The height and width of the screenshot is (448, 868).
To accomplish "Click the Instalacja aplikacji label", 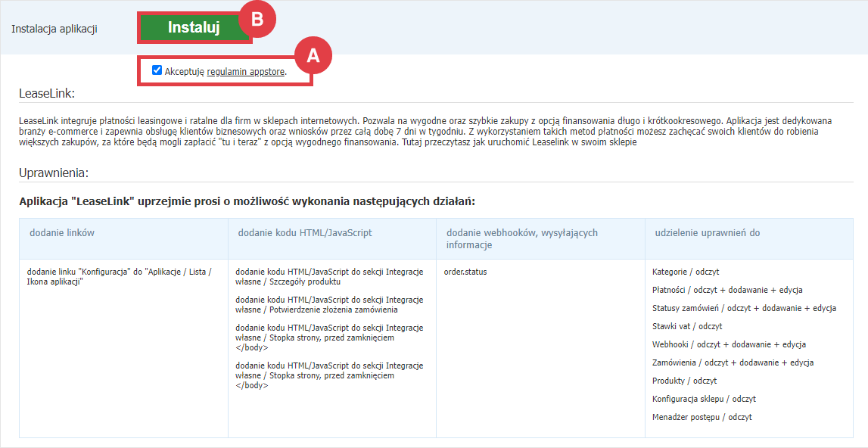I will point(54,29).
